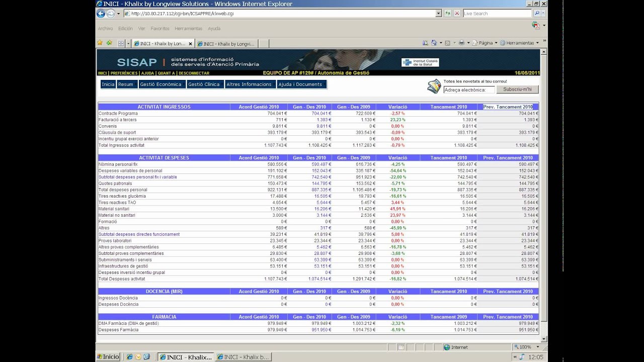Close the active INICI - Khalix tab

(190, 44)
